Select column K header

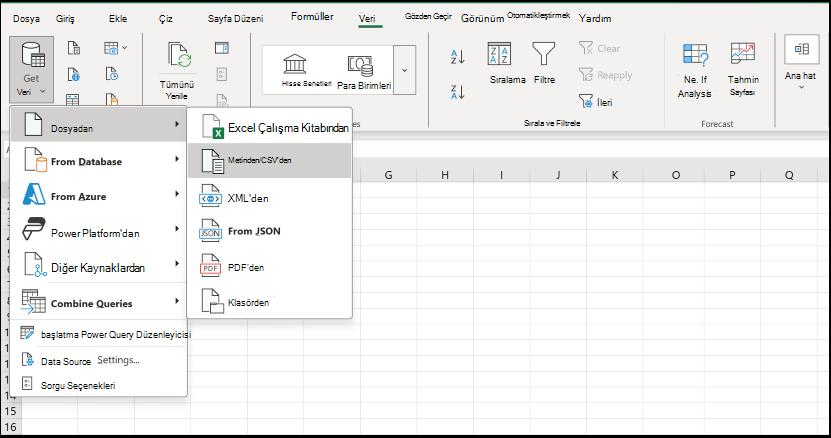(x=614, y=175)
